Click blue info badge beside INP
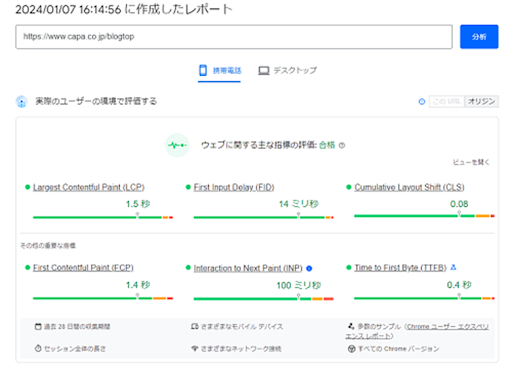 (309, 269)
